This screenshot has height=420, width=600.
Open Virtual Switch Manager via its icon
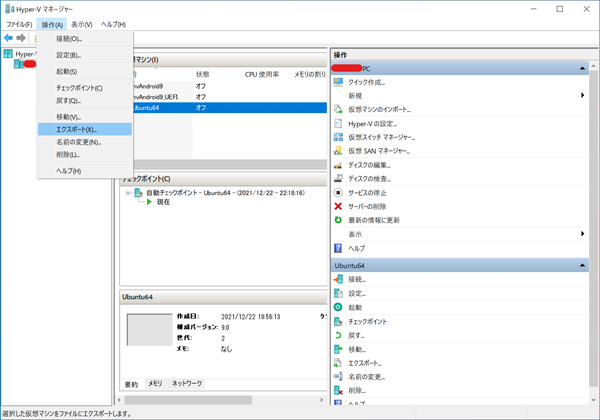coord(338,137)
